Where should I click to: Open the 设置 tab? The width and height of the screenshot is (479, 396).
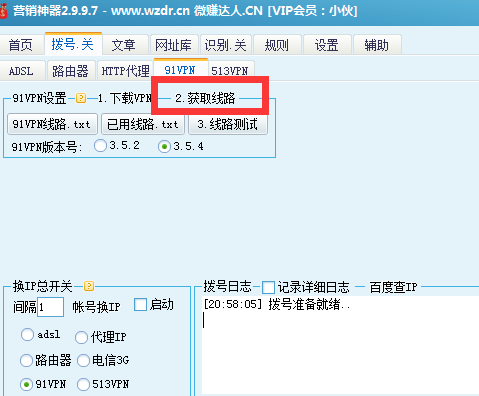click(327, 45)
